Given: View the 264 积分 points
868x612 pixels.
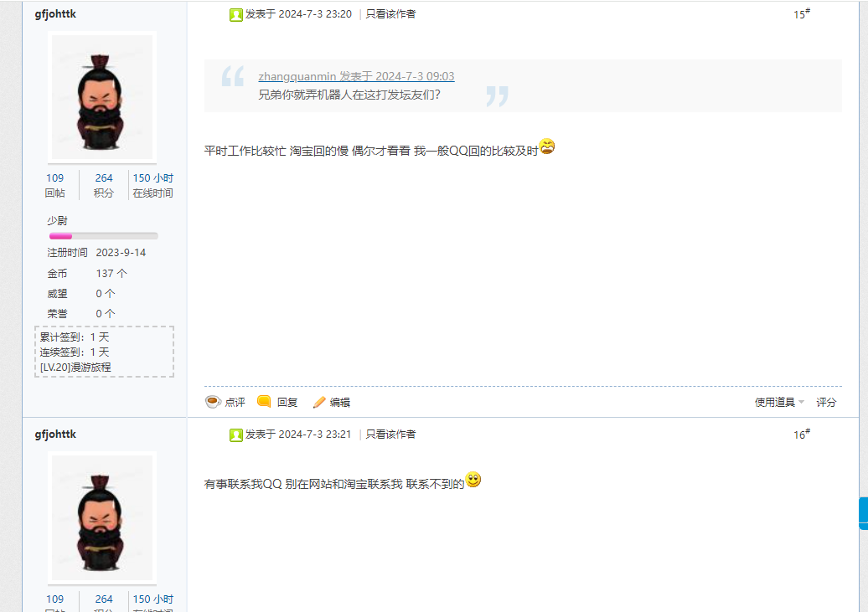Looking at the screenshot, I should pos(104,185).
